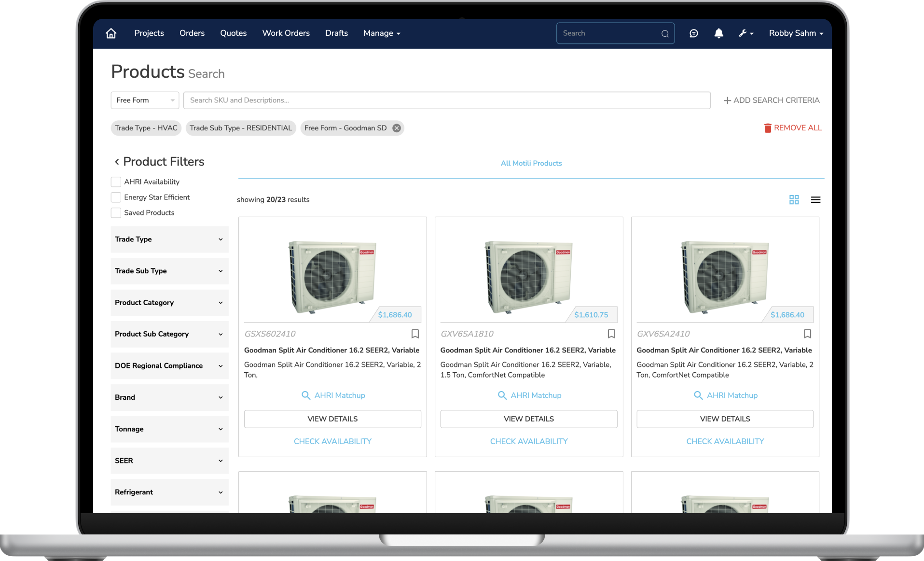This screenshot has height=561, width=924.
Task: Collapse Product Filters with back chevron
Action: coord(117,162)
